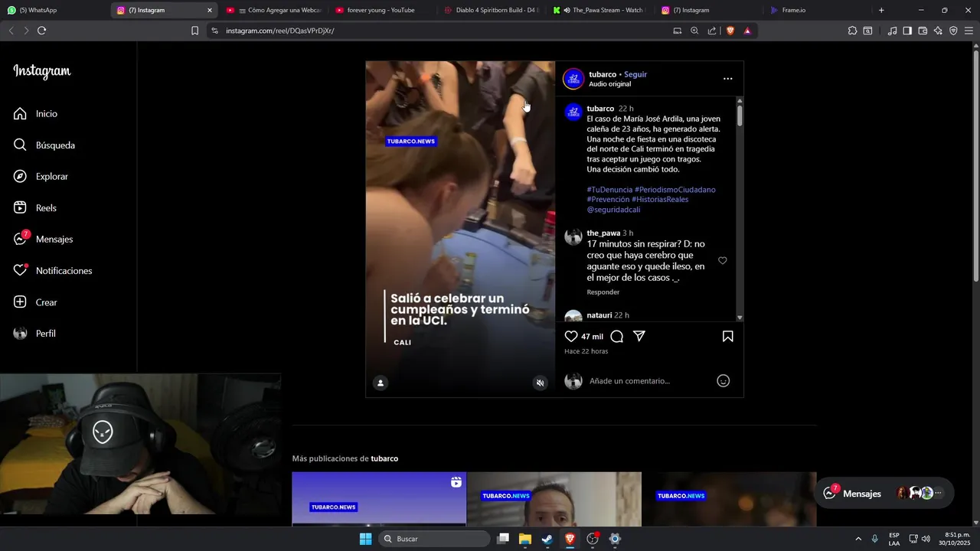Open the #TuDenuncia hashtag
Screen dimensions: 980x551
pyautogui.click(x=609, y=189)
